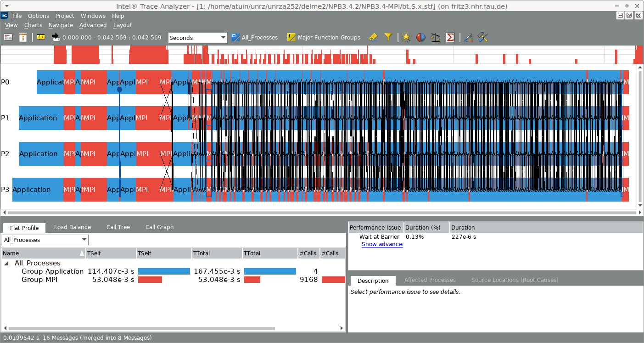The height and width of the screenshot is (343, 644).
Task: Click the Performance Issue column header
Action: 375,227
